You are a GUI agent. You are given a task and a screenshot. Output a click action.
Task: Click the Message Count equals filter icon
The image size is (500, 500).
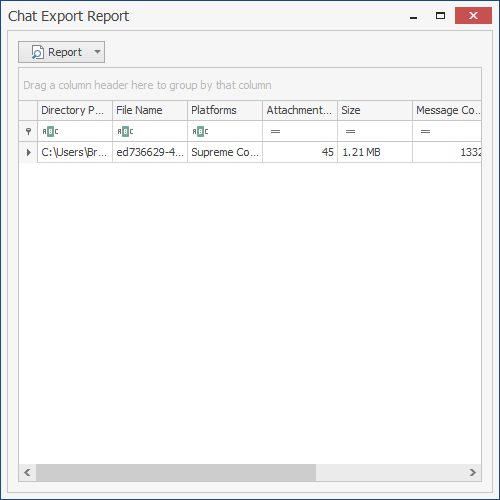425,132
